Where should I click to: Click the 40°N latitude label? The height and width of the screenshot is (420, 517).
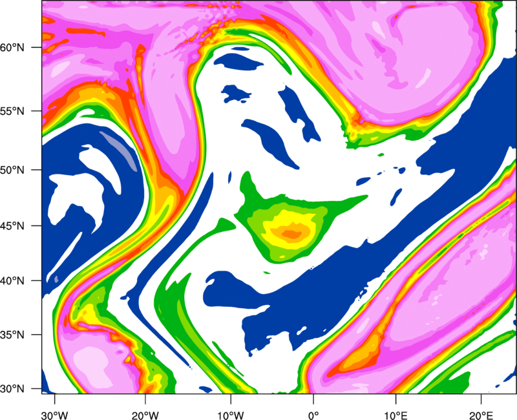coord(12,281)
